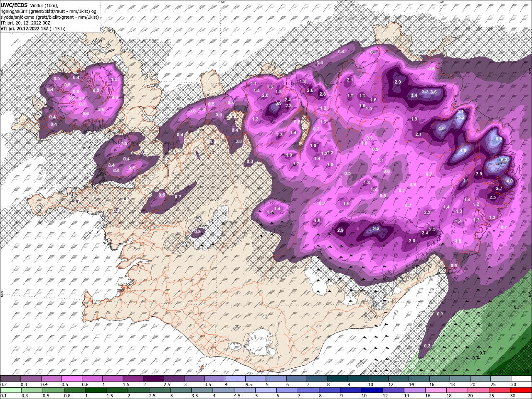The width and height of the screenshot is (532, 399).
Task: Click the 0.2 label in the upper legend
Action: [x=4, y=385]
